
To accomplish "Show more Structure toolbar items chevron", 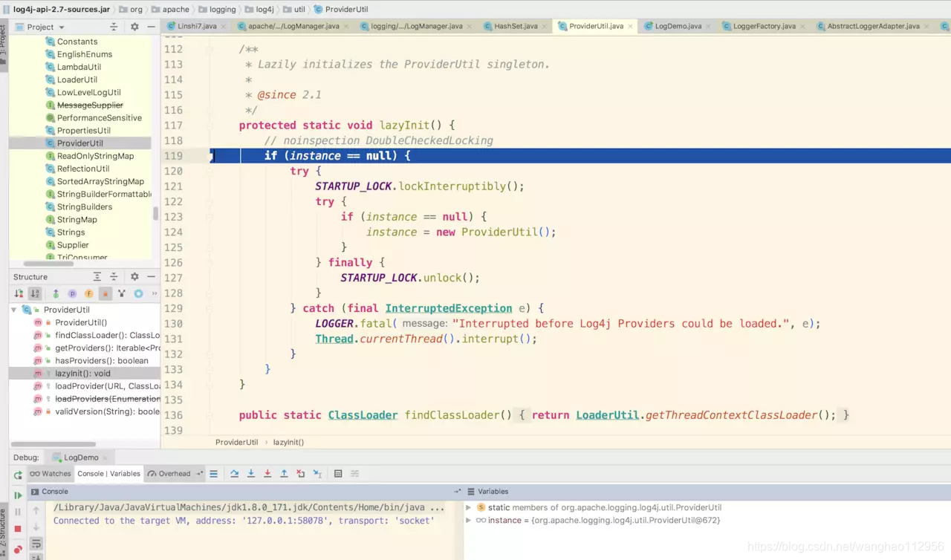I will [x=154, y=294].
